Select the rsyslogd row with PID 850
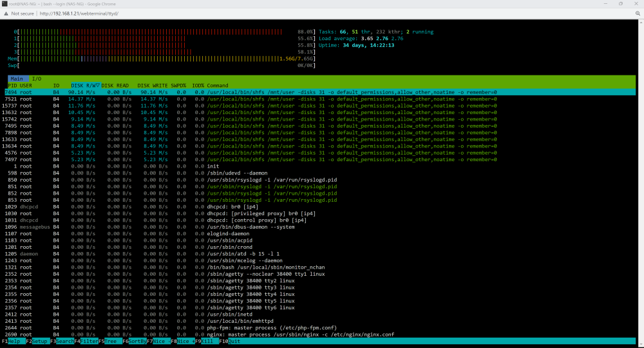This screenshot has height=348, width=644. [320, 180]
